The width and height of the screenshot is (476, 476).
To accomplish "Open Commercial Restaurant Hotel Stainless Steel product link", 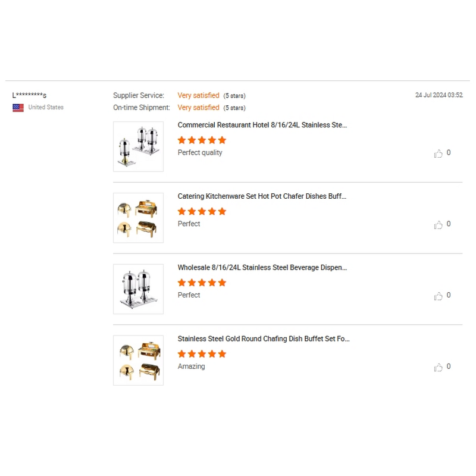I will pos(262,125).
